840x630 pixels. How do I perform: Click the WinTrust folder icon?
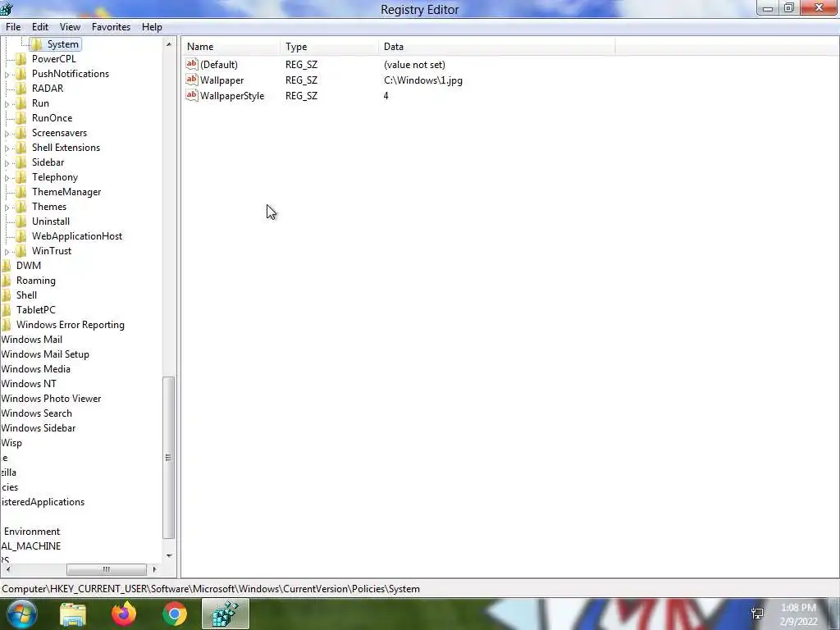click(21, 251)
